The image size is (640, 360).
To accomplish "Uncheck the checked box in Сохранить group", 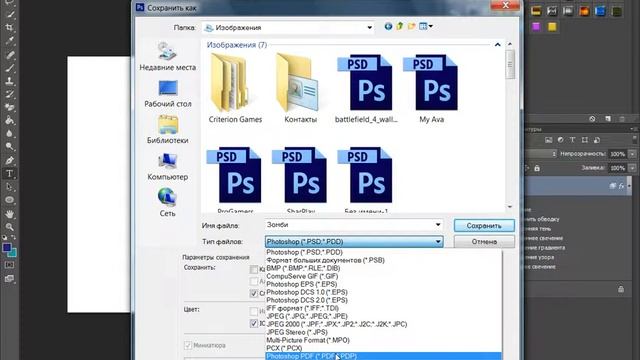I will pos(253,293).
